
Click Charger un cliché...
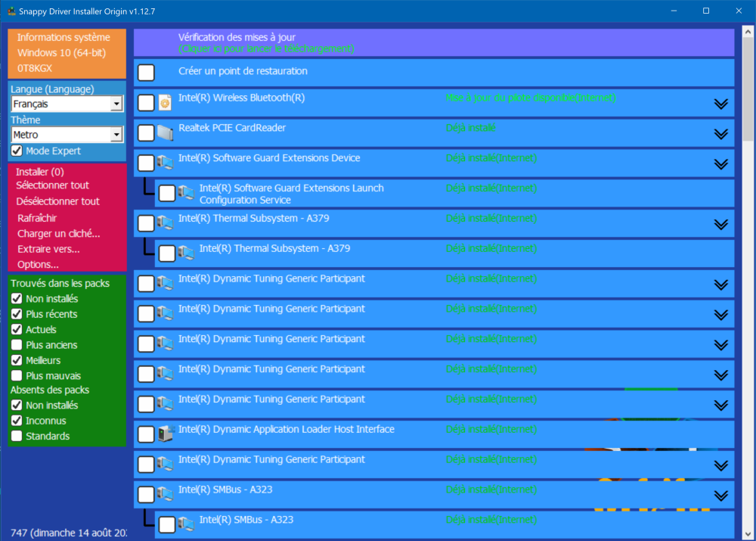click(x=59, y=234)
